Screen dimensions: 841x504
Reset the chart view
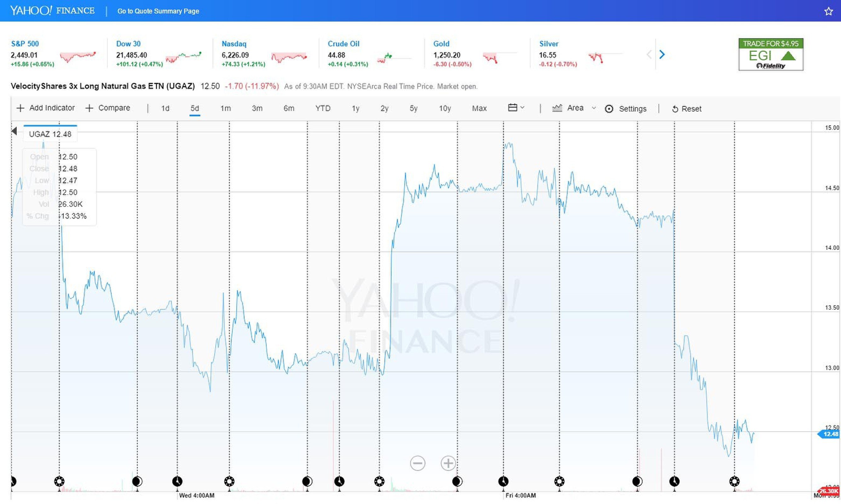click(x=687, y=109)
